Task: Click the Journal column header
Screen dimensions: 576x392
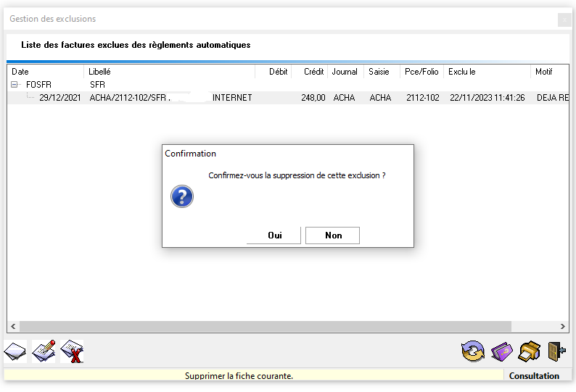Action: (x=345, y=72)
